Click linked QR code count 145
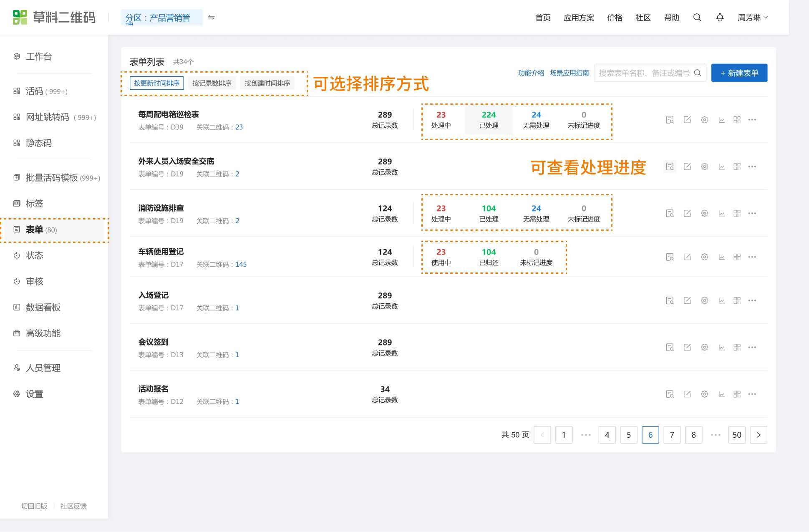809x532 pixels. tap(241, 265)
